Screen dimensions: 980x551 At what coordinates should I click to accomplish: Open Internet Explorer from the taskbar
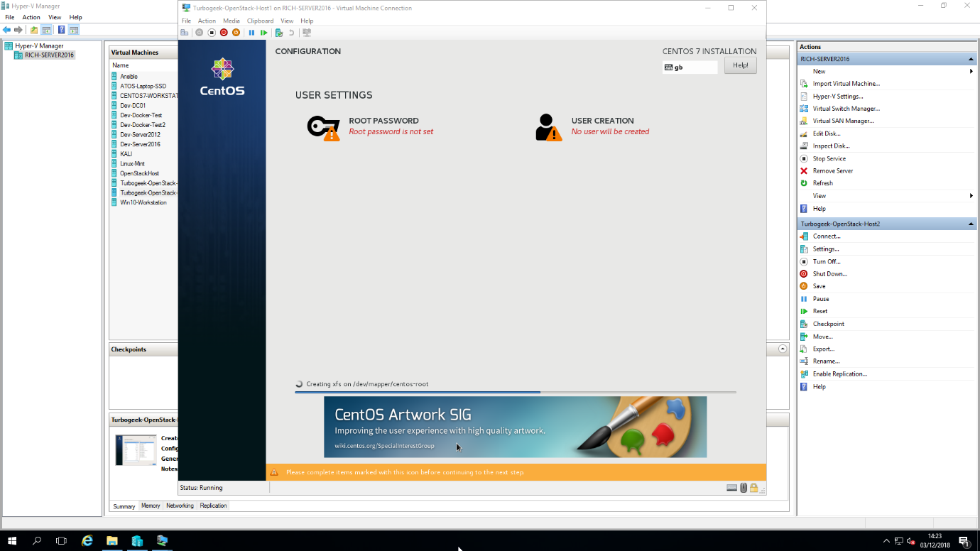point(87,540)
